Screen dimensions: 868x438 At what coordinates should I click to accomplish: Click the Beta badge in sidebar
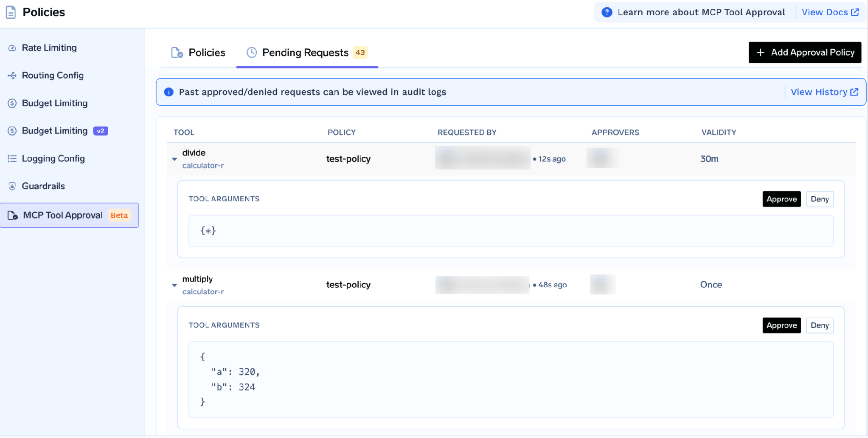119,215
